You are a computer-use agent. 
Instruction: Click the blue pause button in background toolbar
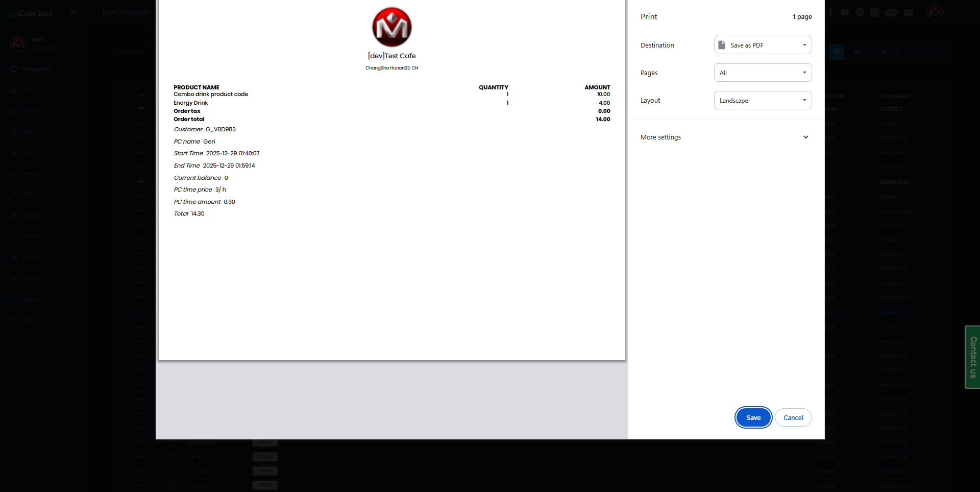[x=837, y=52]
